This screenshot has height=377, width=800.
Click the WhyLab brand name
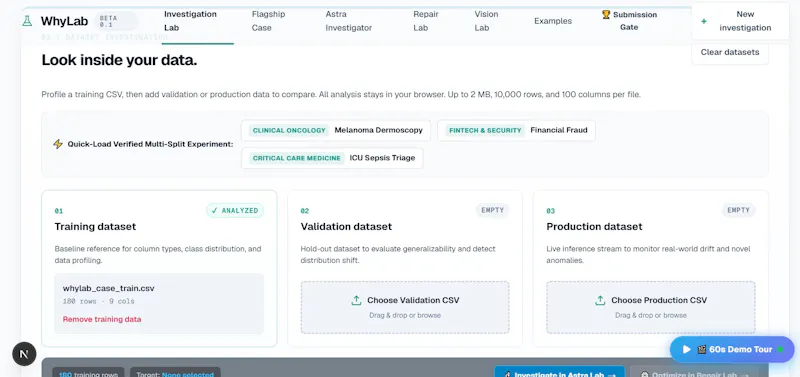point(64,21)
